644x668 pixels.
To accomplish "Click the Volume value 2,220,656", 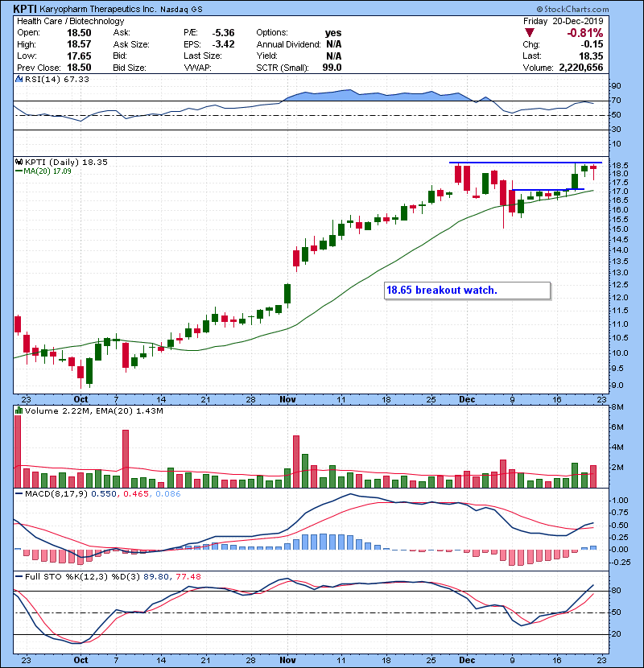I will (581, 68).
